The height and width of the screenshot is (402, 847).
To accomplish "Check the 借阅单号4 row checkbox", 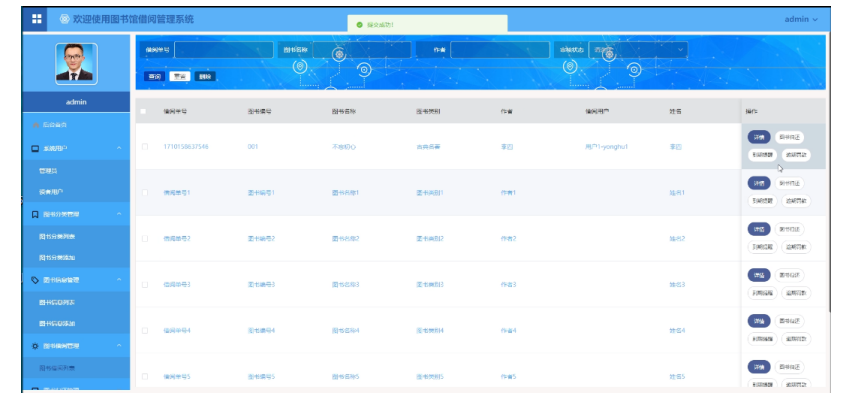I will tap(144, 330).
